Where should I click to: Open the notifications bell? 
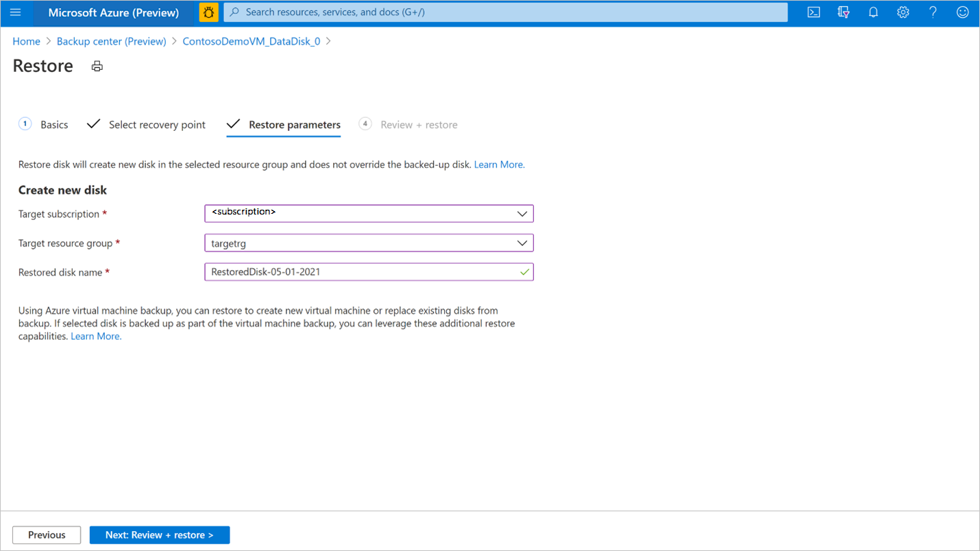pos(873,12)
